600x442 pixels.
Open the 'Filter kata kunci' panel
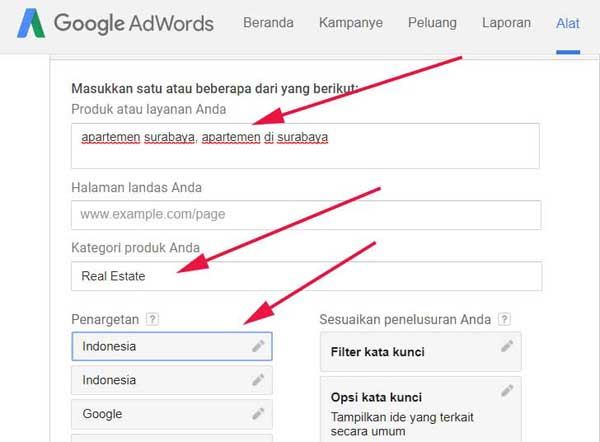pyautogui.click(x=421, y=352)
